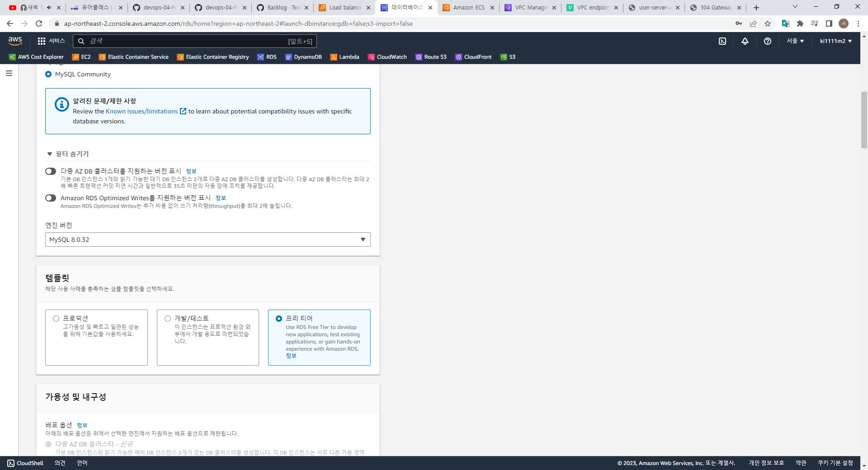Open the AWS home logo
The image size is (868, 470).
15,41
